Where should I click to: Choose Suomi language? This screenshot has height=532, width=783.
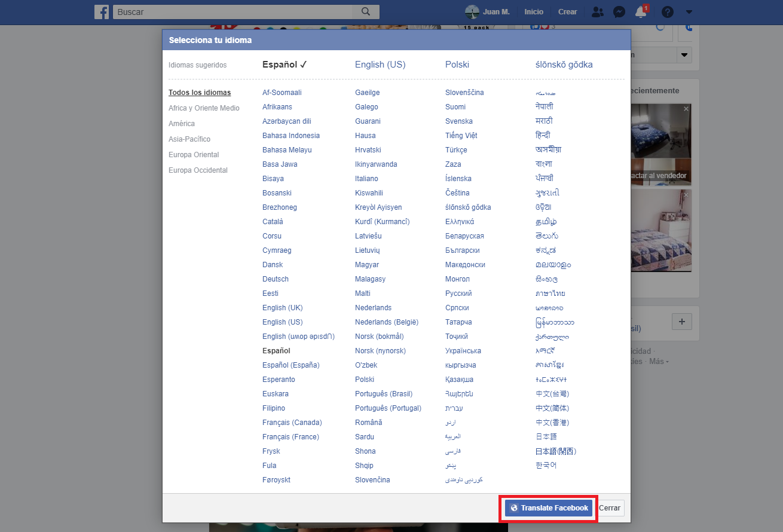pyautogui.click(x=455, y=107)
